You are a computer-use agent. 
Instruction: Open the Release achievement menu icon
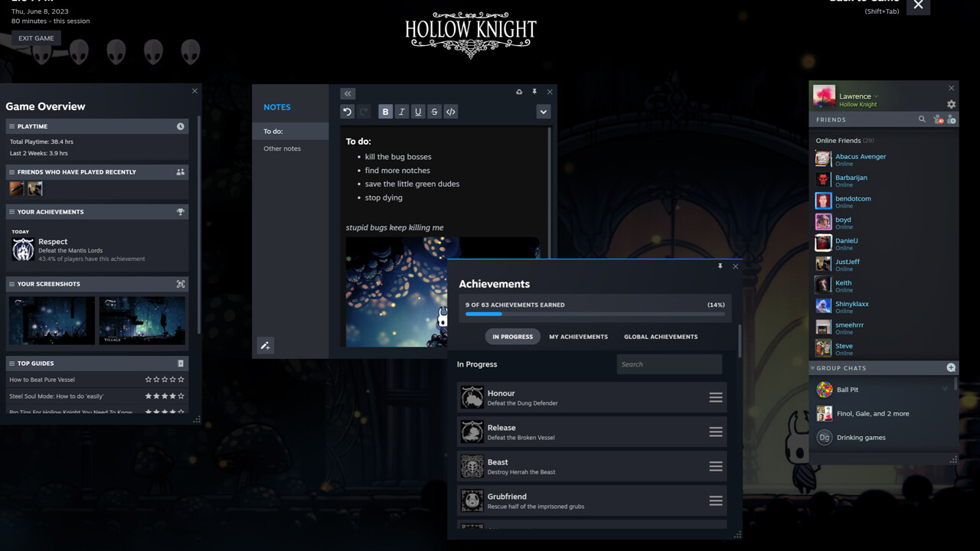pos(716,432)
